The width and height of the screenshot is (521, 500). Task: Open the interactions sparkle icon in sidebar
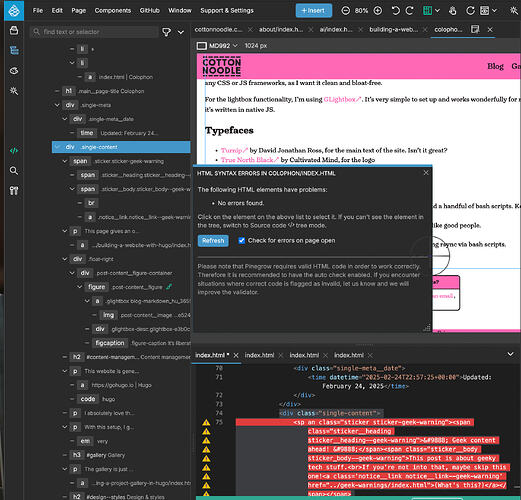point(14,91)
